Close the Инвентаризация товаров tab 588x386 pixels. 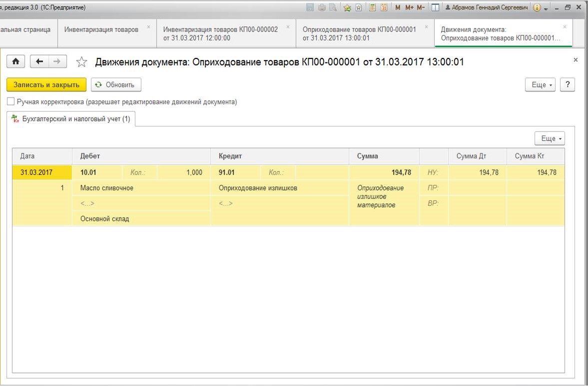tap(148, 26)
